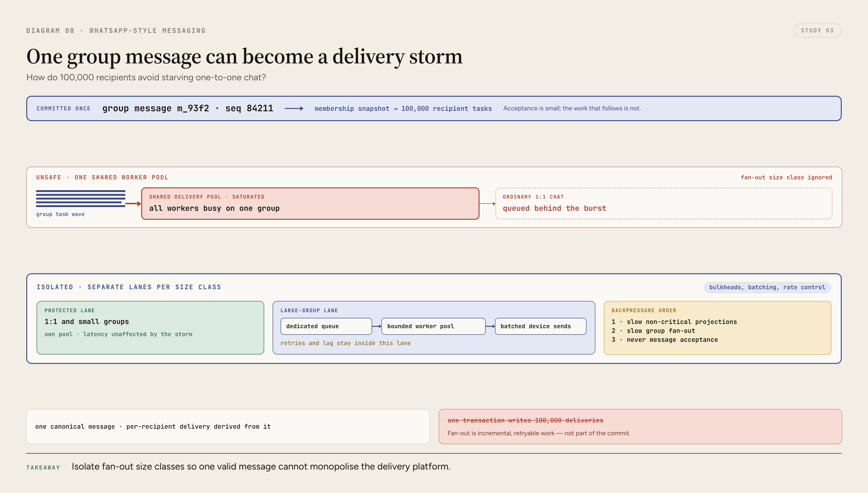Click 'Acceptance is small; the work that follows is not.'
The width and height of the screenshot is (868, 493).
(x=572, y=108)
